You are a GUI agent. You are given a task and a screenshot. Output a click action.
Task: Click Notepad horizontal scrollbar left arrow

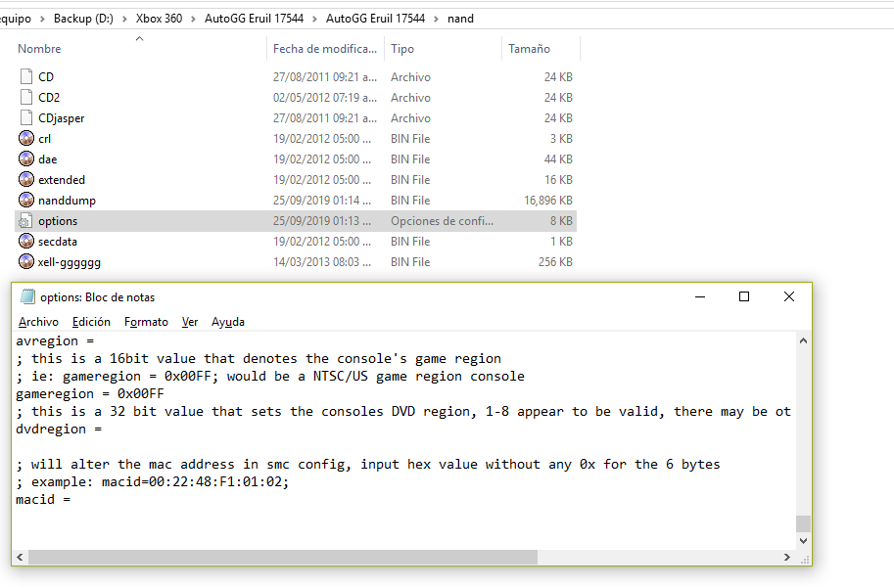(20, 558)
